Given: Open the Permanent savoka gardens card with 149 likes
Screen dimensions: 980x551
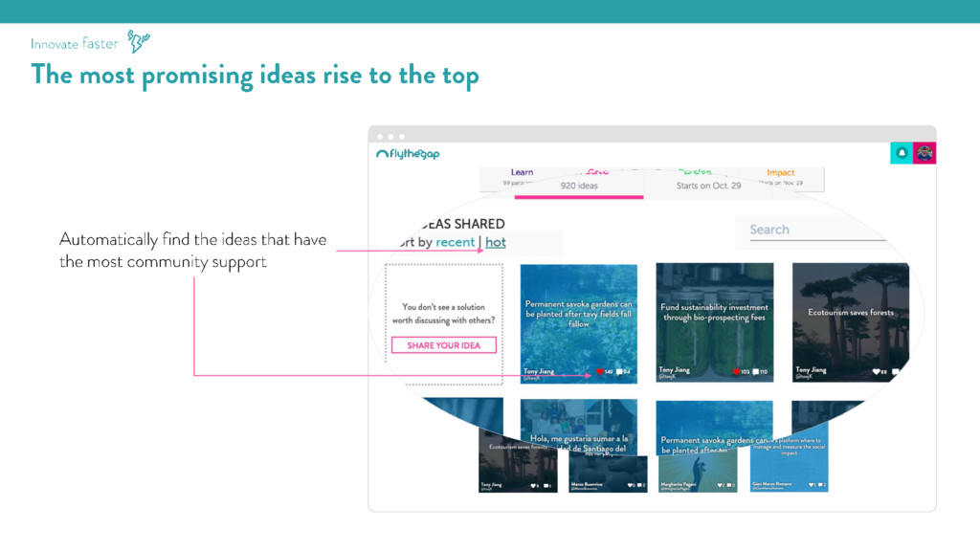Looking at the screenshot, I should coord(579,323).
